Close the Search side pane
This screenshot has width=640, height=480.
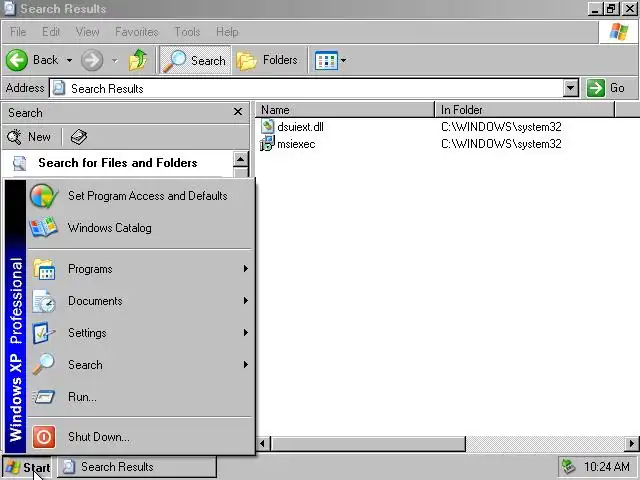tap(238, 111)
